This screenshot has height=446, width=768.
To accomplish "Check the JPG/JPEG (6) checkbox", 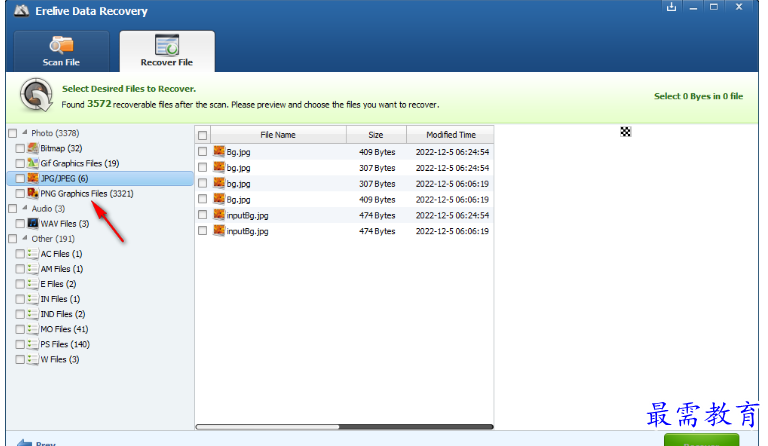I will pos(20,179).
